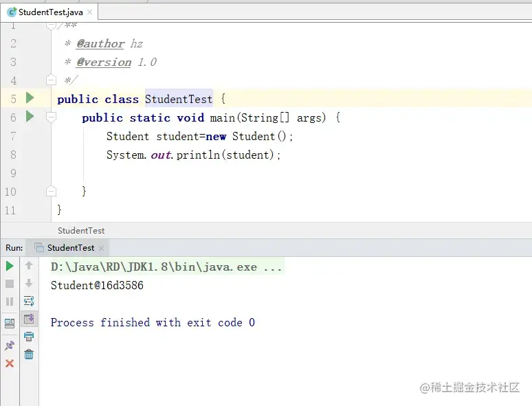Image resolution: width=532 pixels, height=406 pixels.
Task: Click the 'System' identifier on line 8
Action: [x=125, y=155]
